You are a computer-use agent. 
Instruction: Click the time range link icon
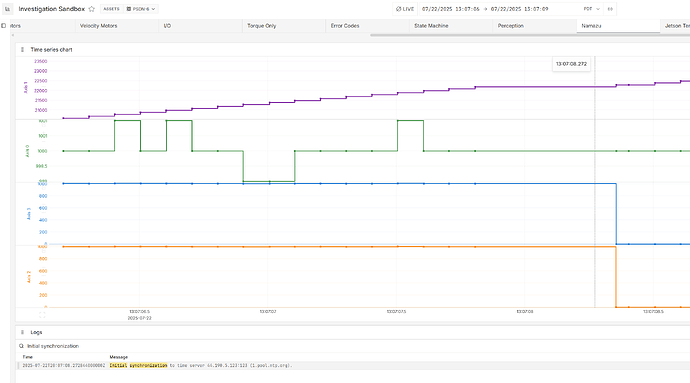pyautogui.click(x=610, y=9)
